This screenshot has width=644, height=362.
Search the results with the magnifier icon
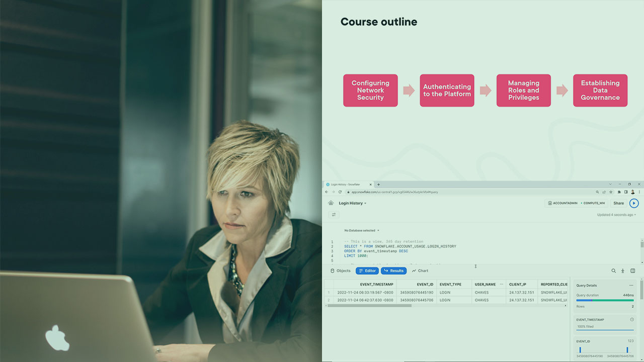(613, 271)
